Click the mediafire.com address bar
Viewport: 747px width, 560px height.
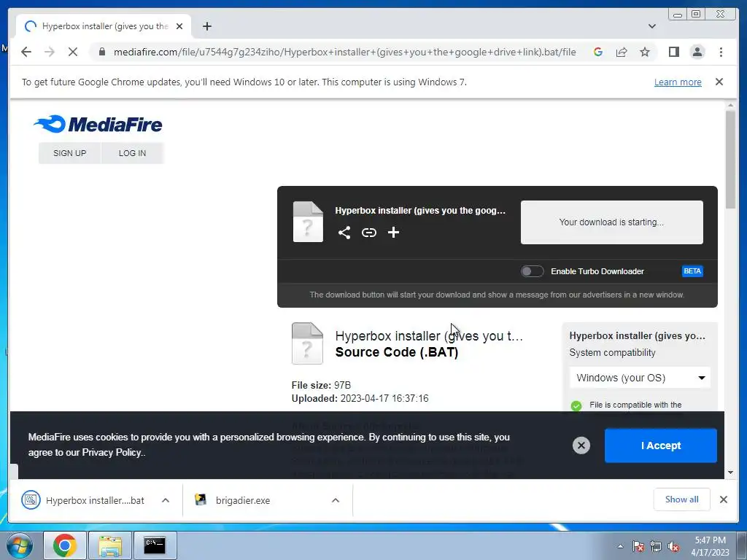pos(344,52)
